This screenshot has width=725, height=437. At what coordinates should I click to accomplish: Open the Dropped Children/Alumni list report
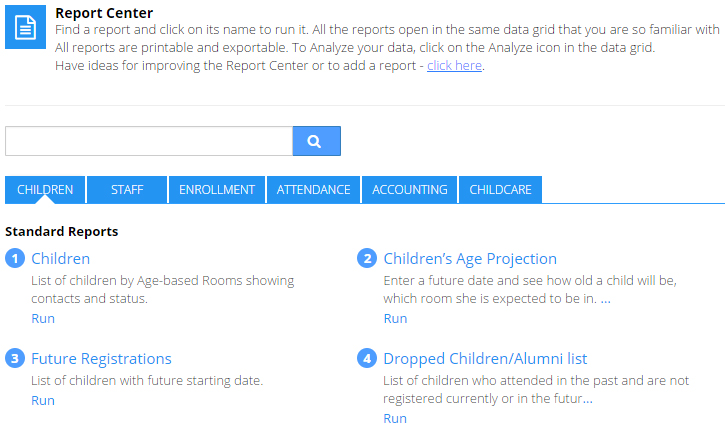(x=485, y=359)
